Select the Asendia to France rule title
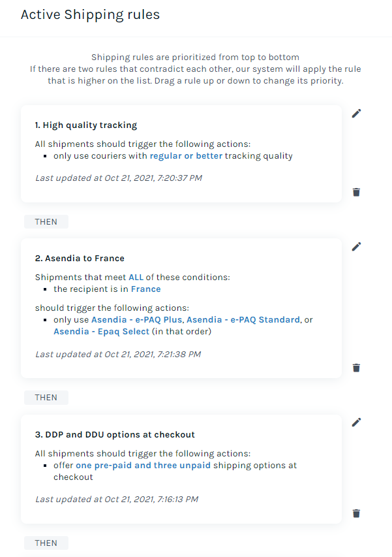 [80, 258]
